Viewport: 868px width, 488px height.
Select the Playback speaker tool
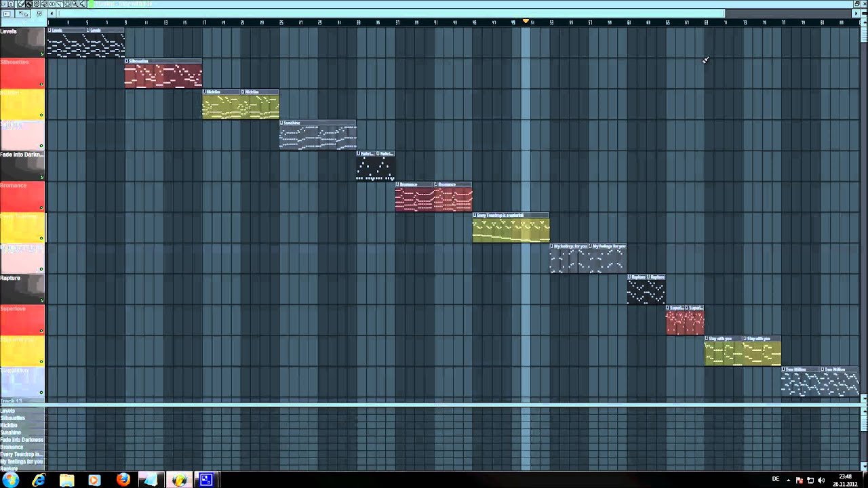82,4
